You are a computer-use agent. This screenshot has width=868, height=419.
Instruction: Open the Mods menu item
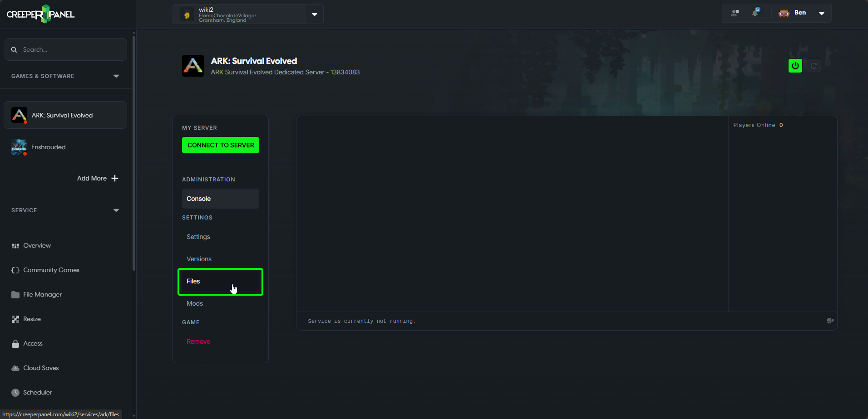[221, 303]
